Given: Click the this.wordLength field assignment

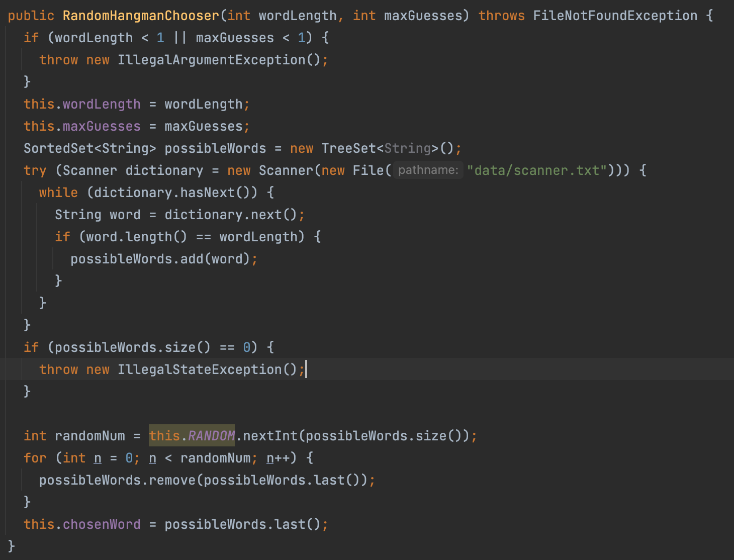Looking at the screenshot, I should coord(102,104).
